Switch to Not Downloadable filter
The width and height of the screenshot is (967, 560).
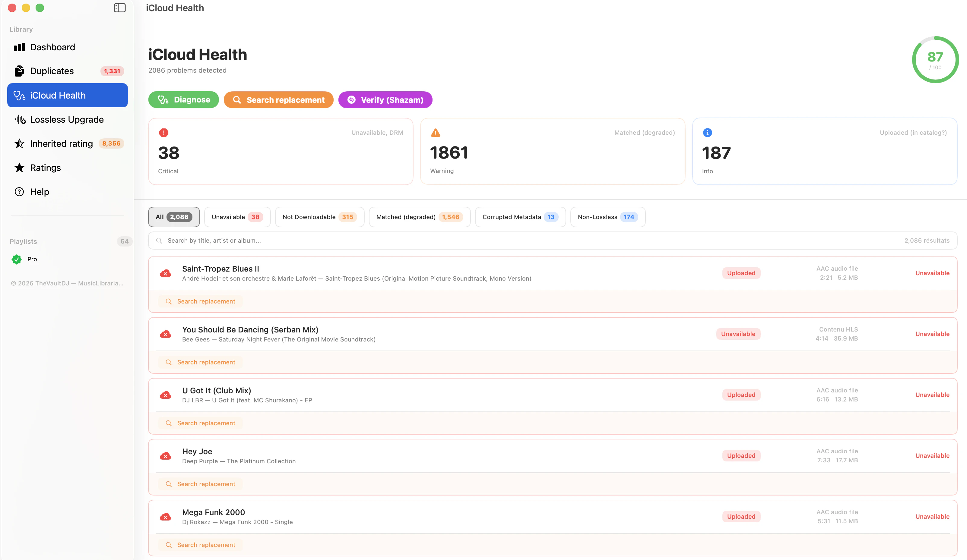click(x=319, y=217)
